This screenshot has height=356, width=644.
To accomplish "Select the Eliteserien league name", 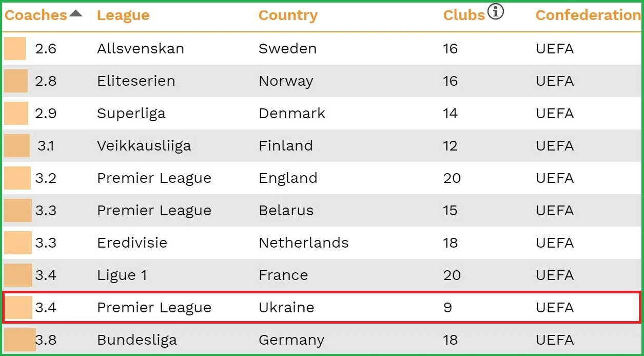I will [x=136, y=81].
